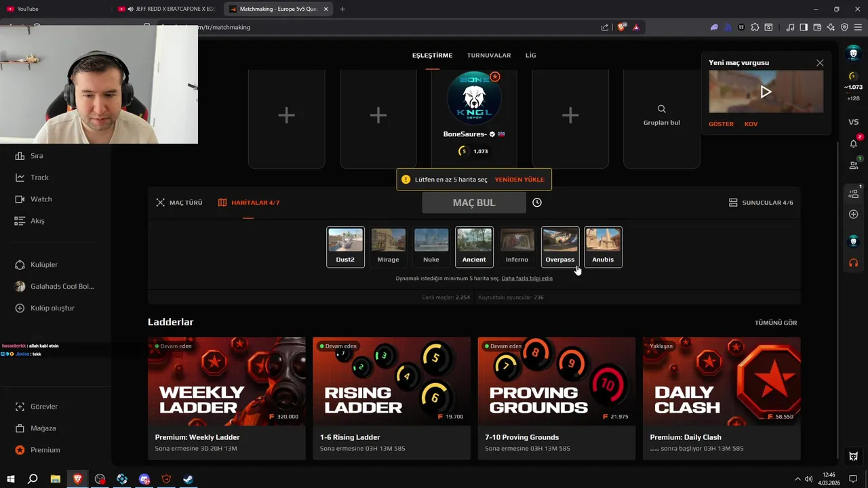Viewport: 868px width, 488px height.
Task: Open Galahads Cool Boi club
Action: click(54, 286)
